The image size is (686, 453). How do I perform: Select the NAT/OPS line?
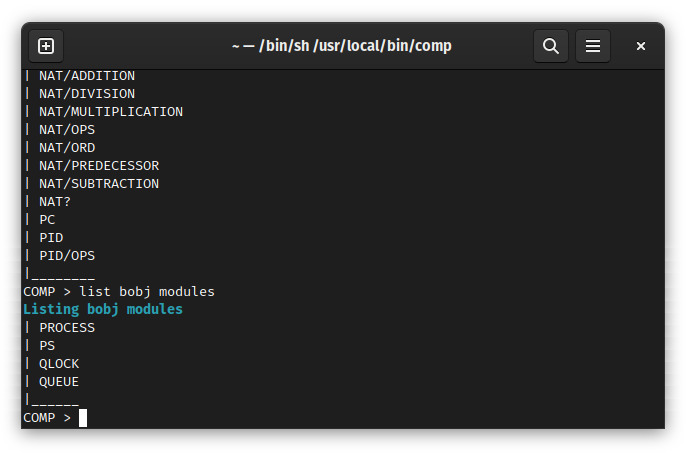[x=67, y=130]
